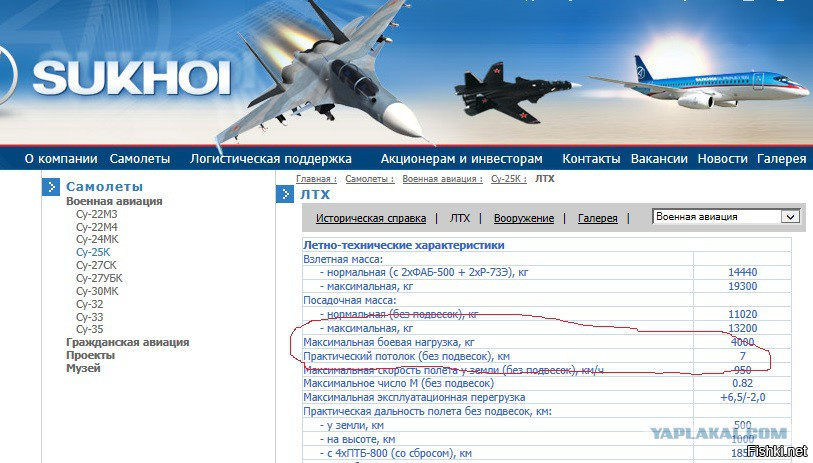The width and height of the screenshot is (813, 463).
Task: Open the Вакансии page
Action: click(x=659, y=159)
